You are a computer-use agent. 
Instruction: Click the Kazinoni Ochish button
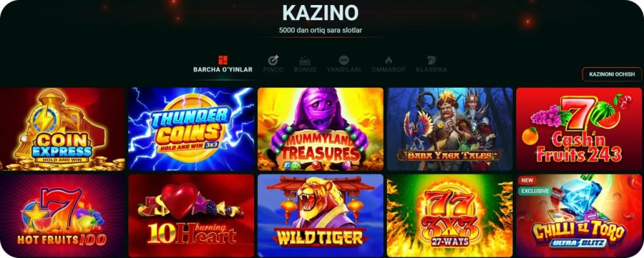tap(612, 74)
